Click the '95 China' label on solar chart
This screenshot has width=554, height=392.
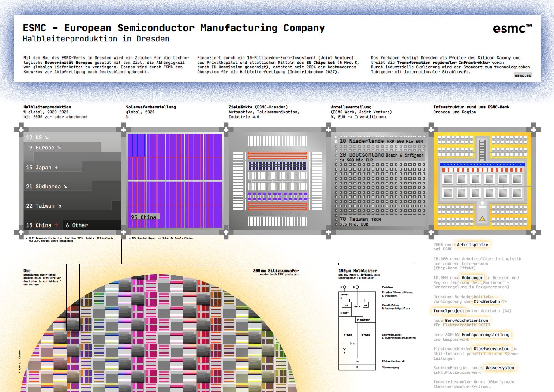[x=143, y=217]
